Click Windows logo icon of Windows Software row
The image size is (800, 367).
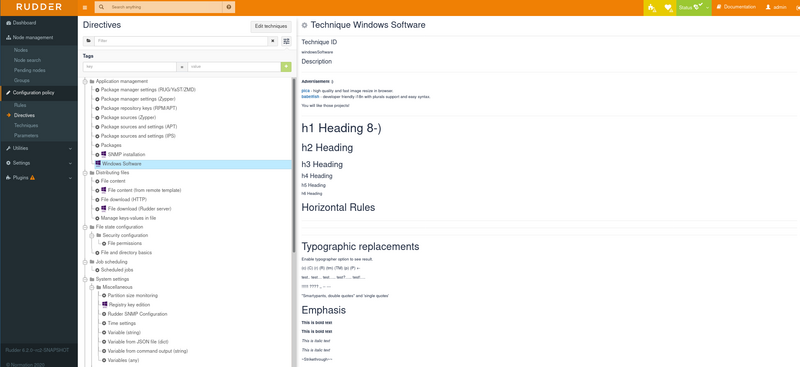pyautogui.click(x=98, y=163)
